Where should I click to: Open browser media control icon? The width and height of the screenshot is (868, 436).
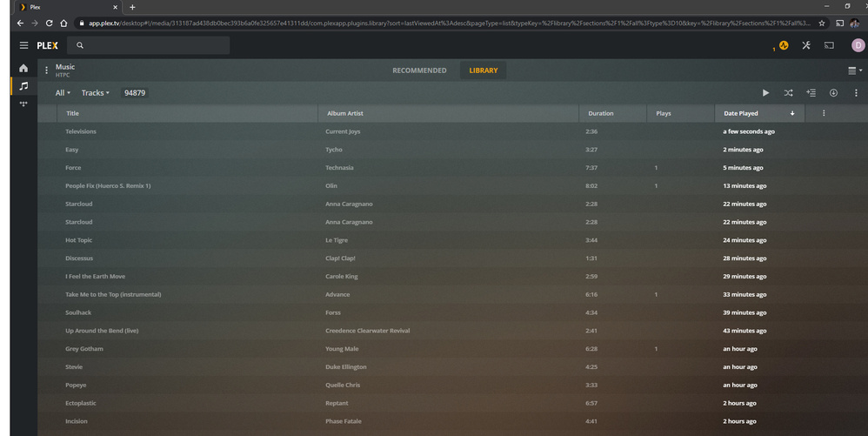coord(840,23)
